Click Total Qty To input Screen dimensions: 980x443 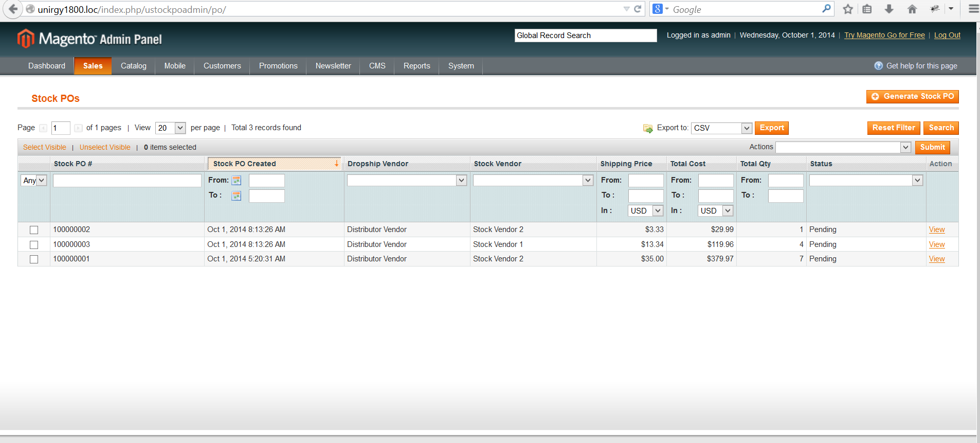tap(786, 196)
